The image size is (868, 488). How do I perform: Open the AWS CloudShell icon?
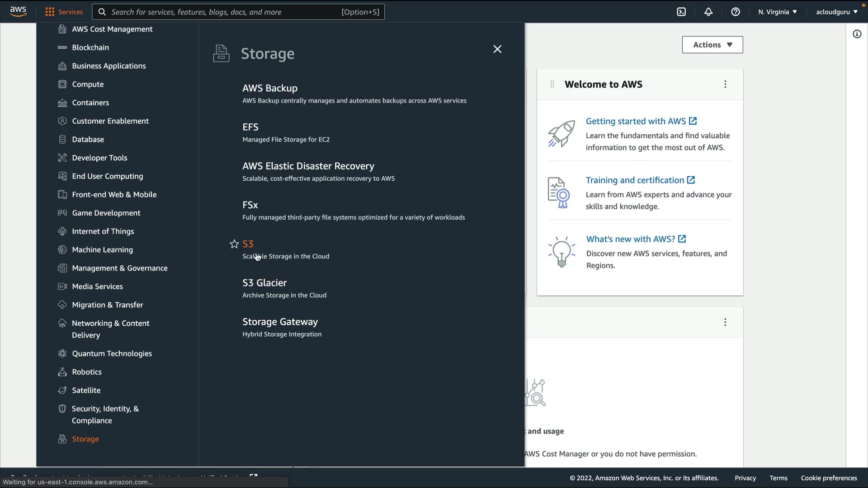click(681, 12)
